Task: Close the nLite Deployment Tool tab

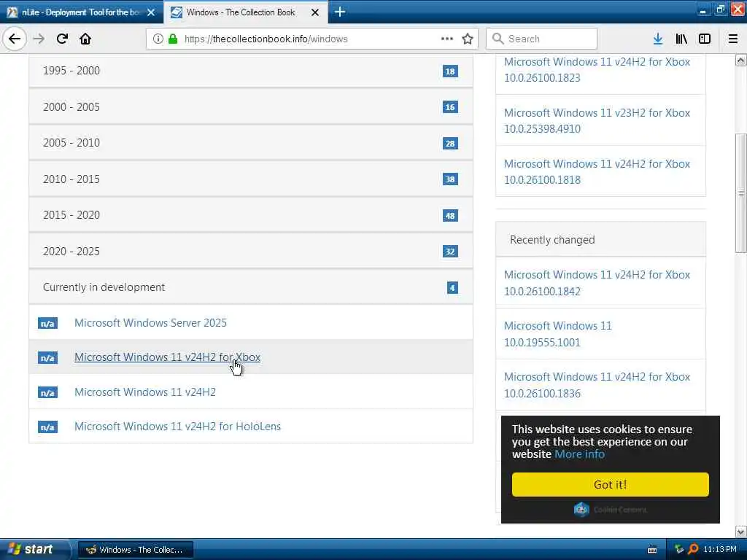Action: click(151, 12)
